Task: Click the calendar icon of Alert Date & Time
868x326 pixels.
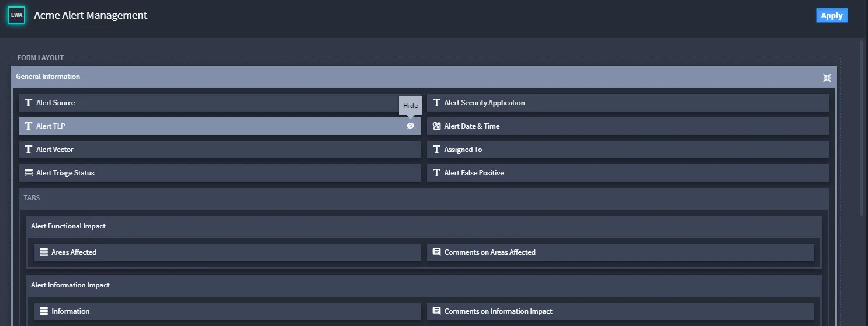Action: 436,126
